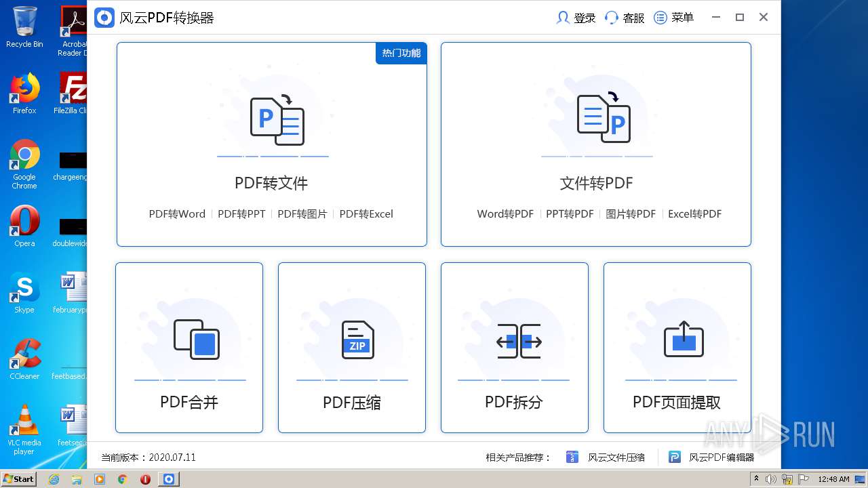This screenshot has width=868, height=488.
Task: Select the PDF转文件 heading
Action: 271,183
